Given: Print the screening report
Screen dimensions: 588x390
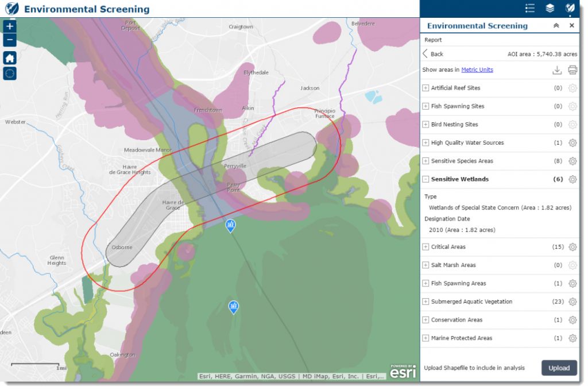Looking at the screenshot, I should [x=572, y=69].
